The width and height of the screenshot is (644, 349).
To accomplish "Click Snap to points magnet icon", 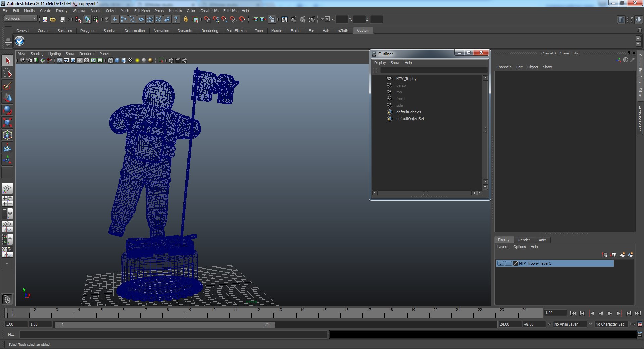I will [224, 19].
